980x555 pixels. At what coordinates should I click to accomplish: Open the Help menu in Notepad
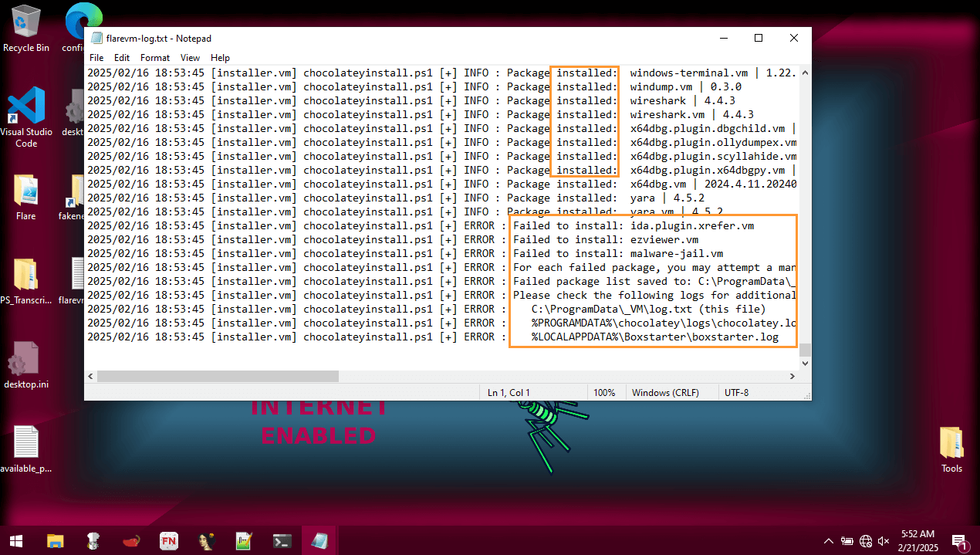[220, 58]
